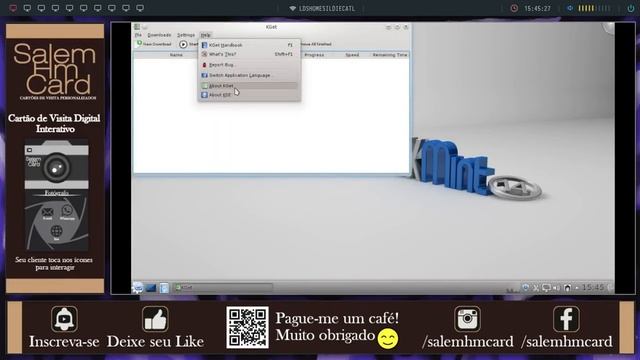
Task: Click the camera image on the card
Action: tap(56, 164)
